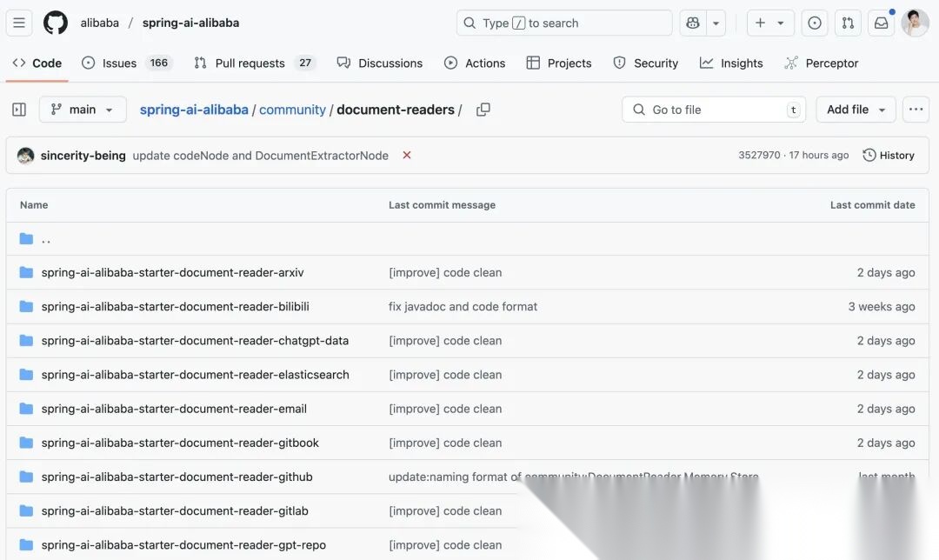The width and height of the screenshot is (939, 560).
Task: Switch to the Discussions tab
Action: click(x=380, y=63)
